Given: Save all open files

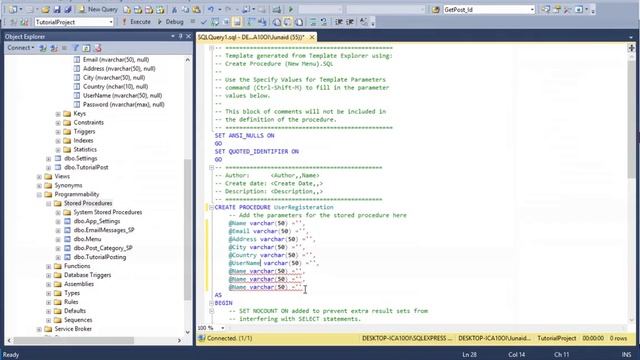Looking at the screenshot, I should point(68,9).
